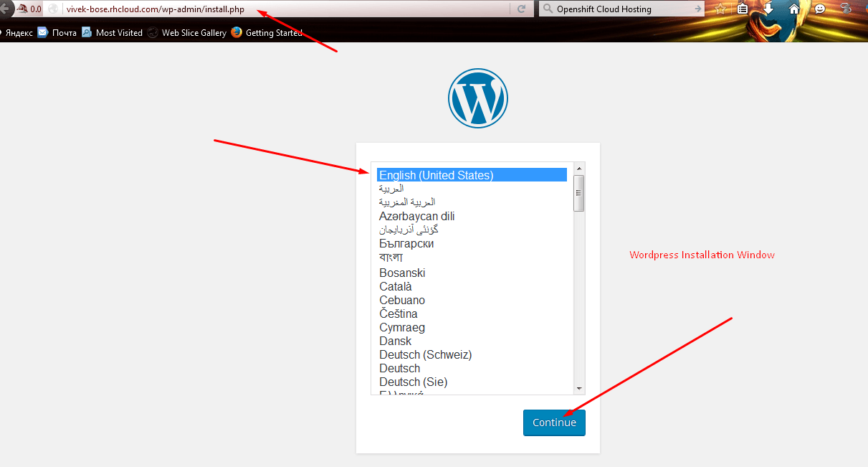Click the language list scroll-down arrow

[579, 388]
